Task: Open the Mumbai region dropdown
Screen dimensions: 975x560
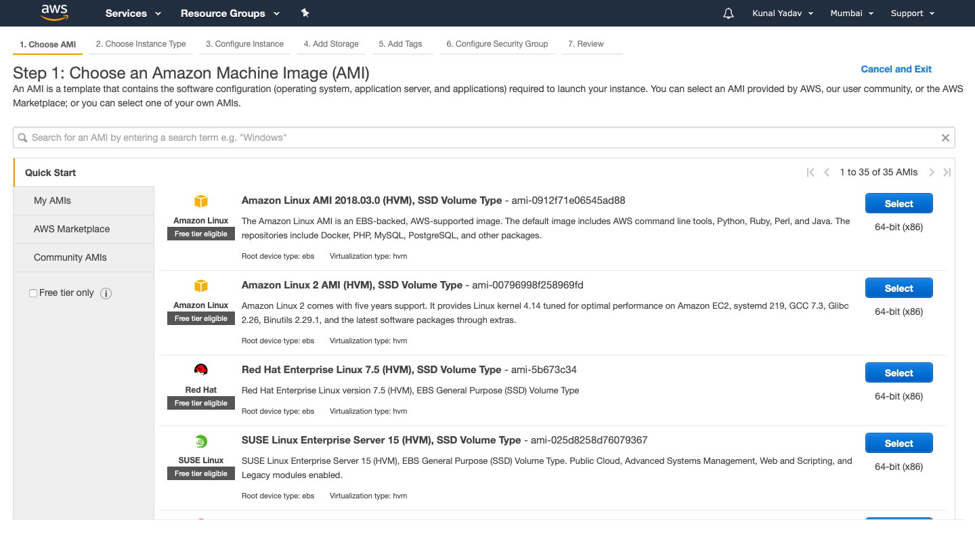Action: tap(852, 14)
